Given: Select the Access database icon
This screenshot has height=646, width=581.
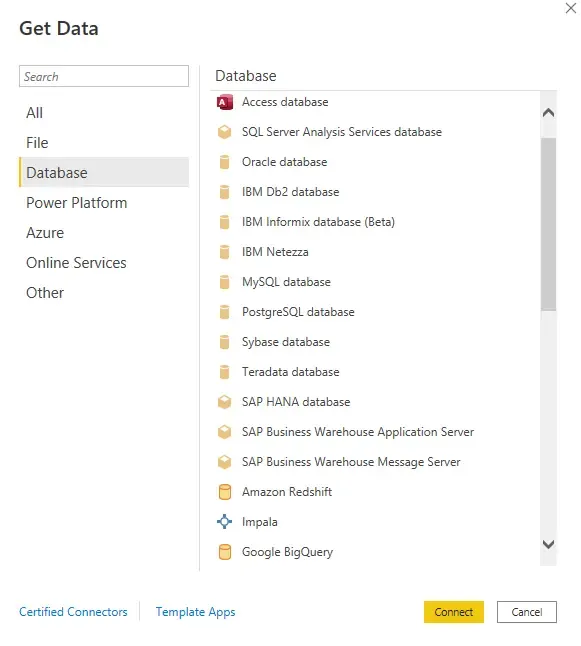Looking at the screenshot, I should click(x=225, y=102).
